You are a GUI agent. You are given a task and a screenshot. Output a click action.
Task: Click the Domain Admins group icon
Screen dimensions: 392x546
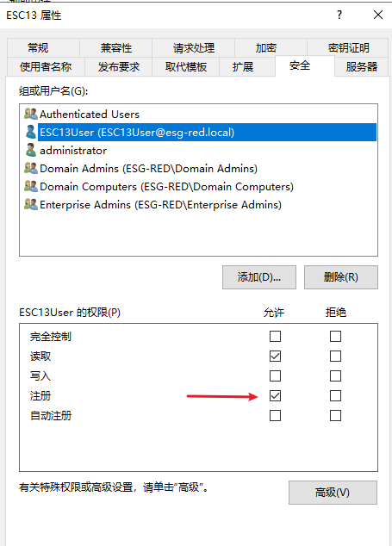pyautogui.click(x=31, y=168)
